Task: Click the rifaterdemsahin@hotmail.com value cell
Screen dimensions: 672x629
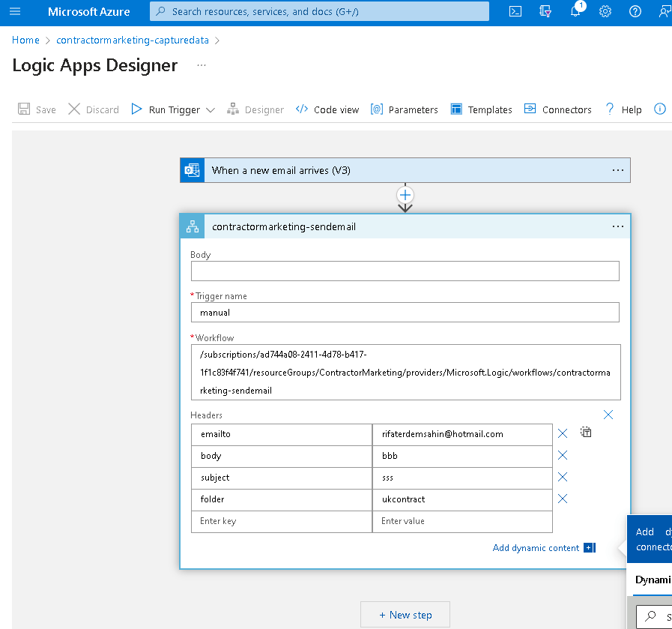Action: (x=462, y=434)
